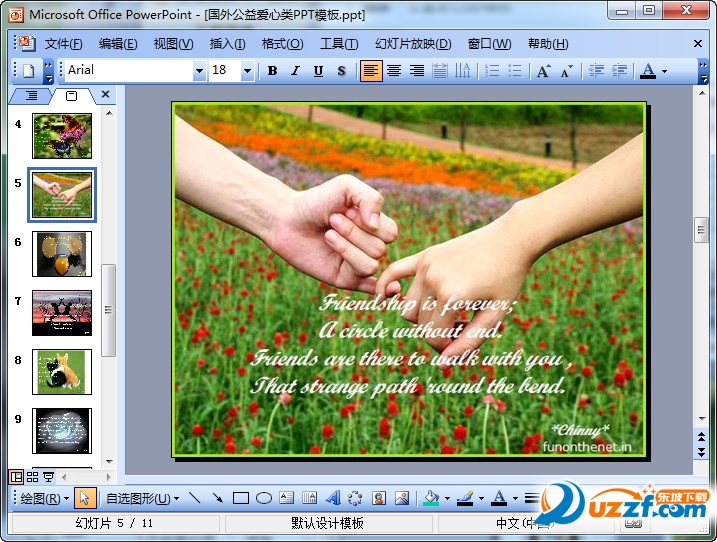Toggle bold formatting
717x542 pixels.
(272, 71)
